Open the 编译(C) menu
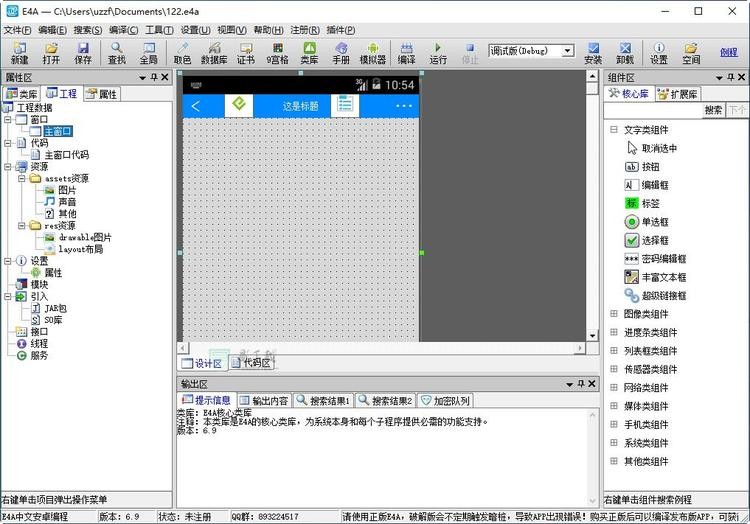The height and width of the screenshot is (524, 750). tap(123, 30)
